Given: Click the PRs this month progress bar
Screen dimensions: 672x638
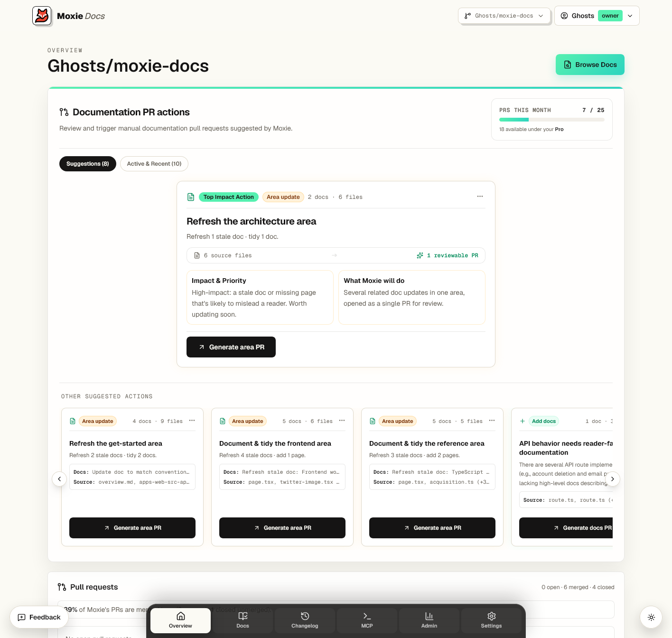Looking at the screenshot, I should (x=552, y=120).
